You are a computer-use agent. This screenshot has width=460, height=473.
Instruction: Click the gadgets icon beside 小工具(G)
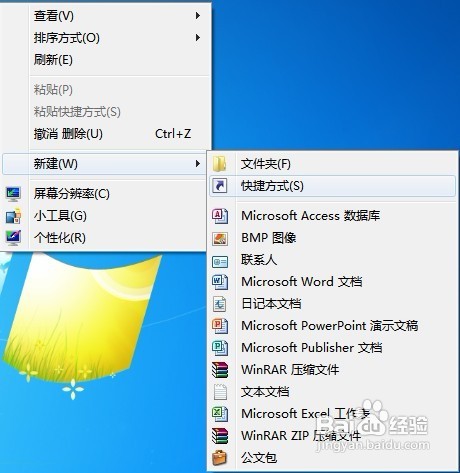[13, 216]
